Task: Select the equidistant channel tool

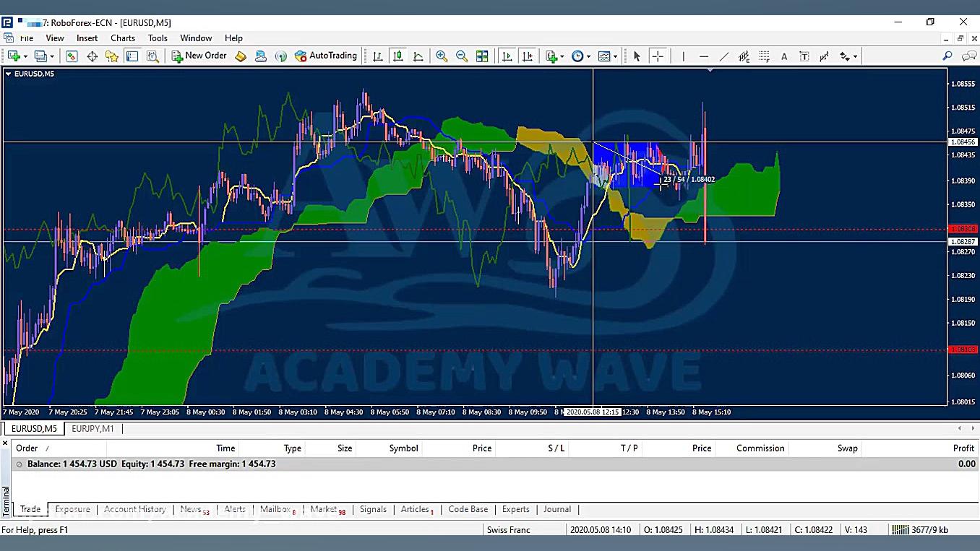Action: click(x=744, y=56)
